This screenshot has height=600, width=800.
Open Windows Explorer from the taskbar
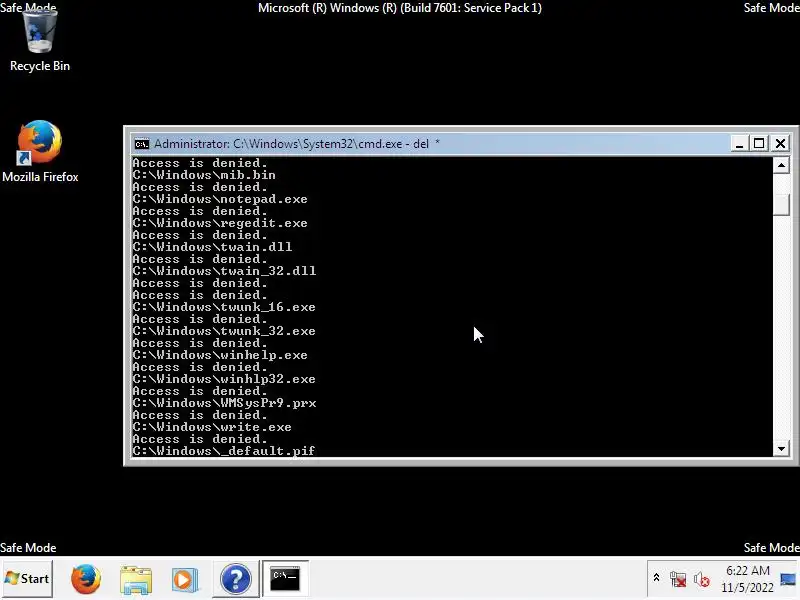(136, 580)
